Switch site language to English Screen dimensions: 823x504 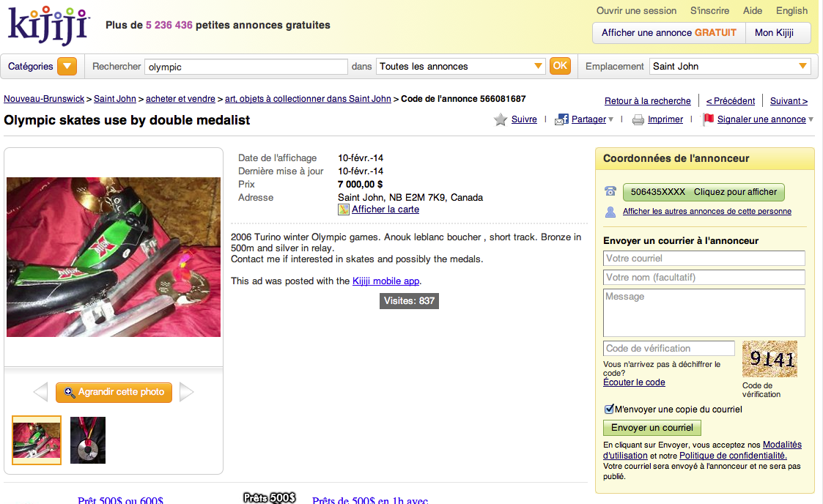791,10
